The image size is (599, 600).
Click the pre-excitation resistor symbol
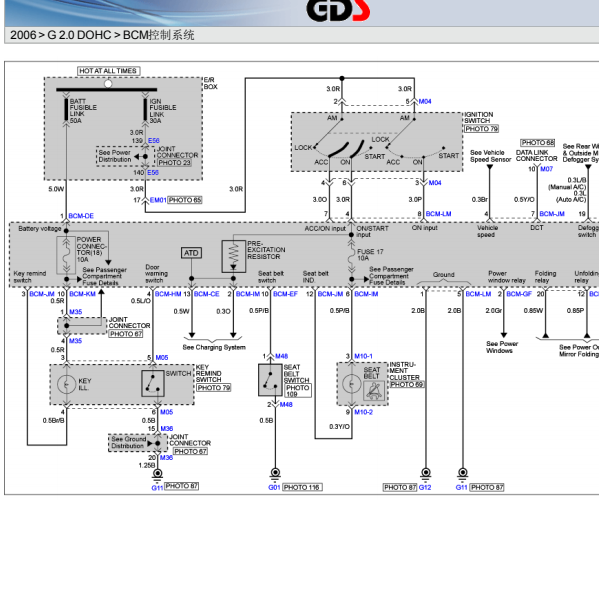coord(233,257)
